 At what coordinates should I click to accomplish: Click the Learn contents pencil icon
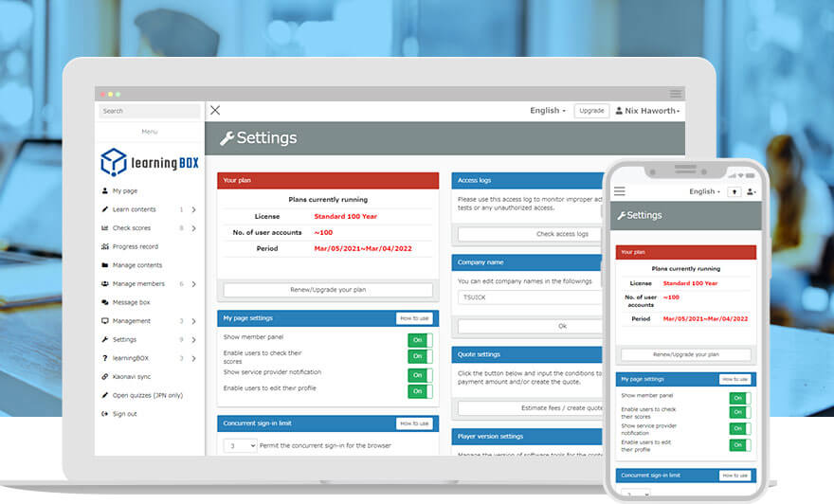point(104,209)
